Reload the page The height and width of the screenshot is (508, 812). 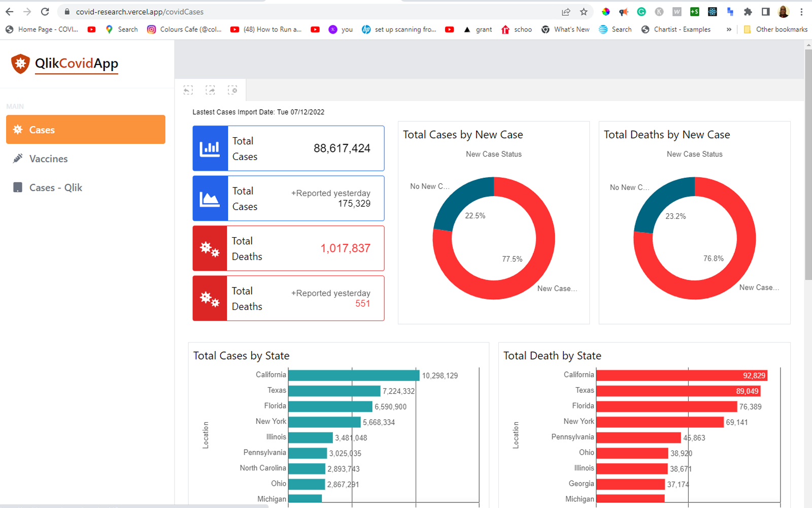pyautogui.click(x=45, y=12)
